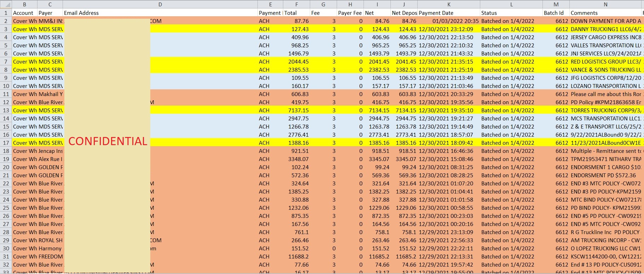This screenshot has height=274, width=644.
Task: Select row 1 header
Action: (x=6, y=13)
